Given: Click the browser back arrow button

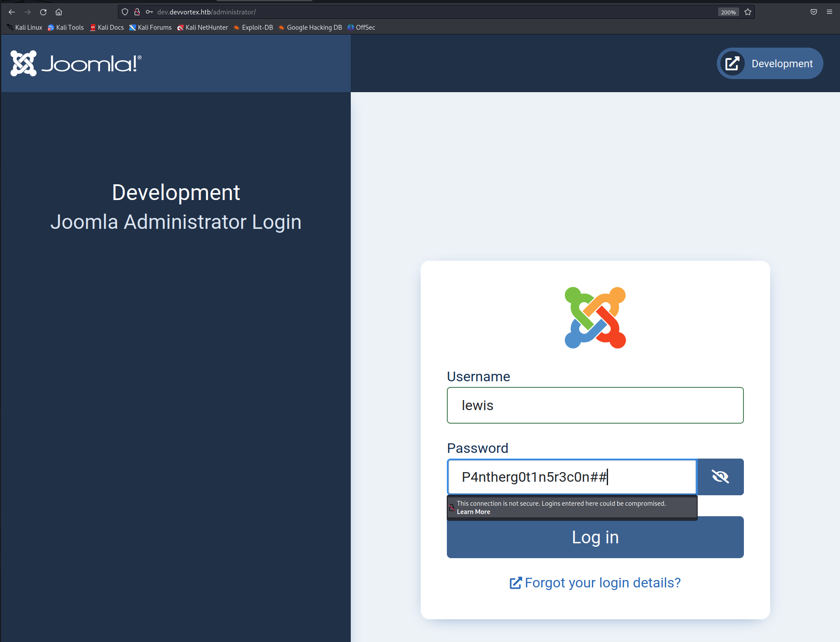Looking at the screenshot, I should [x=12, y=12].
